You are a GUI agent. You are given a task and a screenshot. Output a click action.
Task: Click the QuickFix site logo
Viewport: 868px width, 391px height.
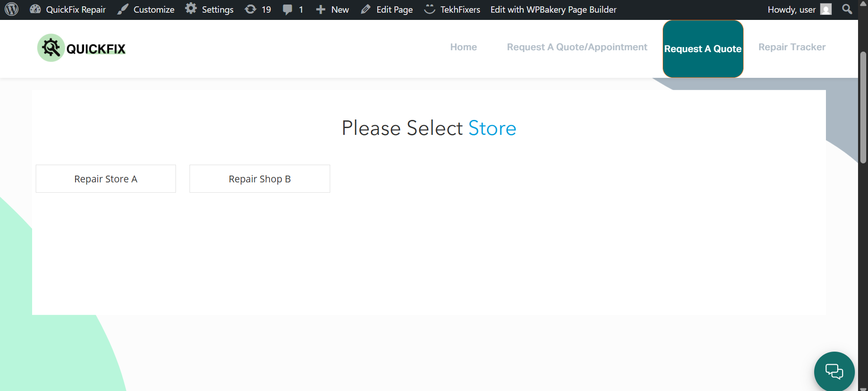[x=82, y=48]
